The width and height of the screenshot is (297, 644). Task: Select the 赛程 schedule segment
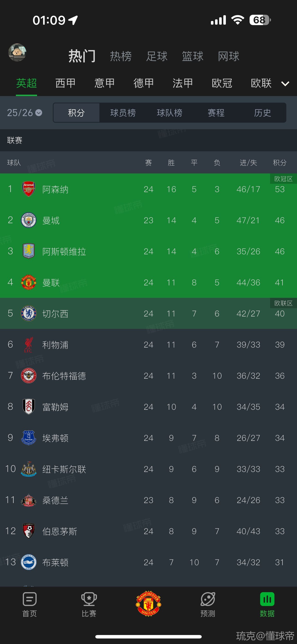coord(216,113)
